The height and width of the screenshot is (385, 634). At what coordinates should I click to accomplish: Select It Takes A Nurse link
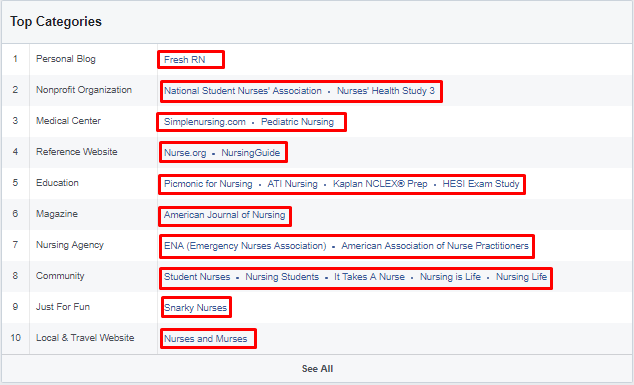369,277
